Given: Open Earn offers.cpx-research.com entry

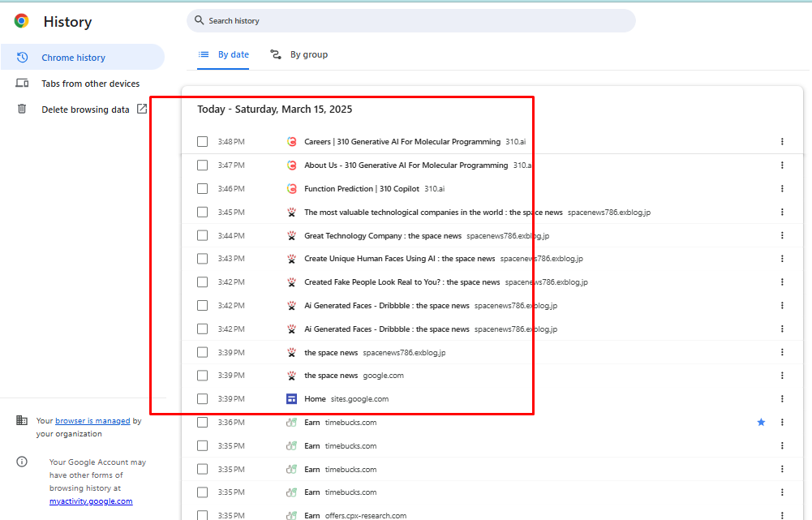Looking at the screenshot, I should pos(311,515).
